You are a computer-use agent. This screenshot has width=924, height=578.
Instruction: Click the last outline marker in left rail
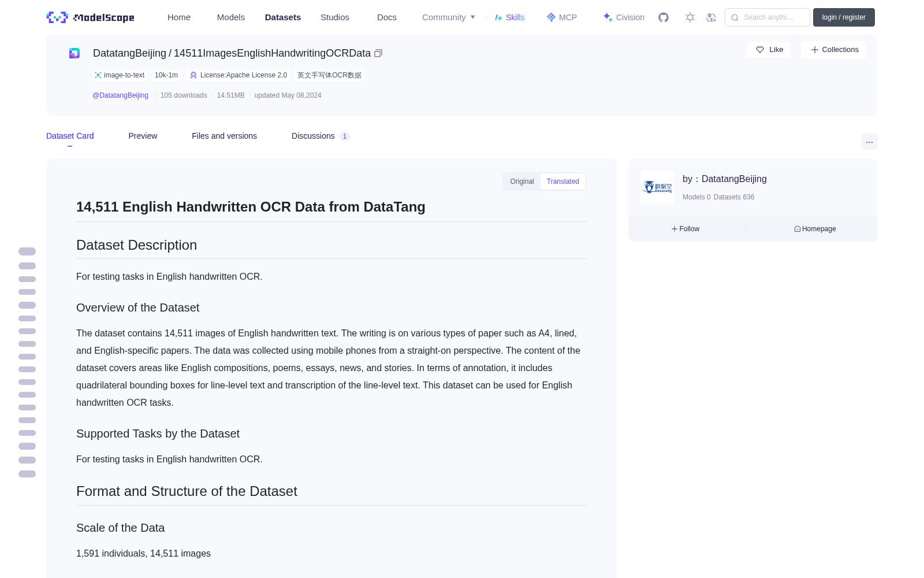tap(27, 474)
